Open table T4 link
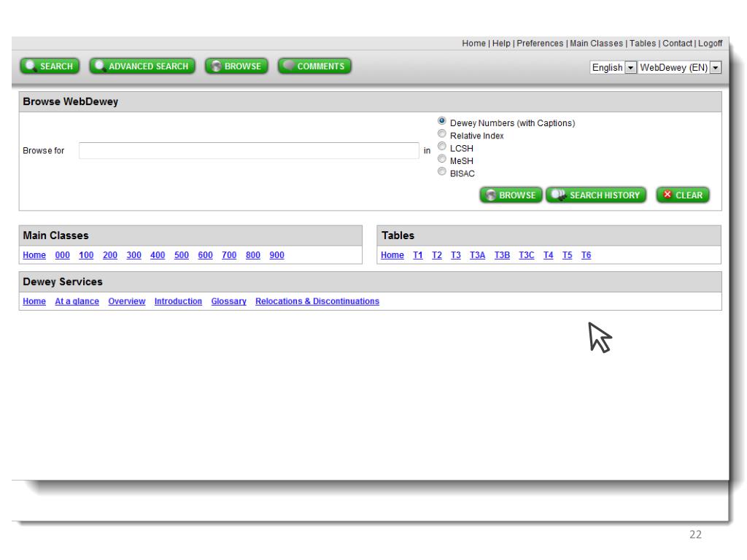 (549, 255)
